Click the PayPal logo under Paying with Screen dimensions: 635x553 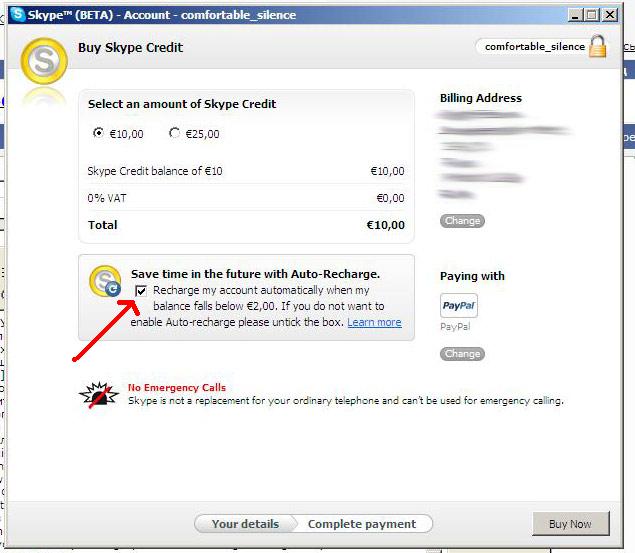[x=459, y=305]
